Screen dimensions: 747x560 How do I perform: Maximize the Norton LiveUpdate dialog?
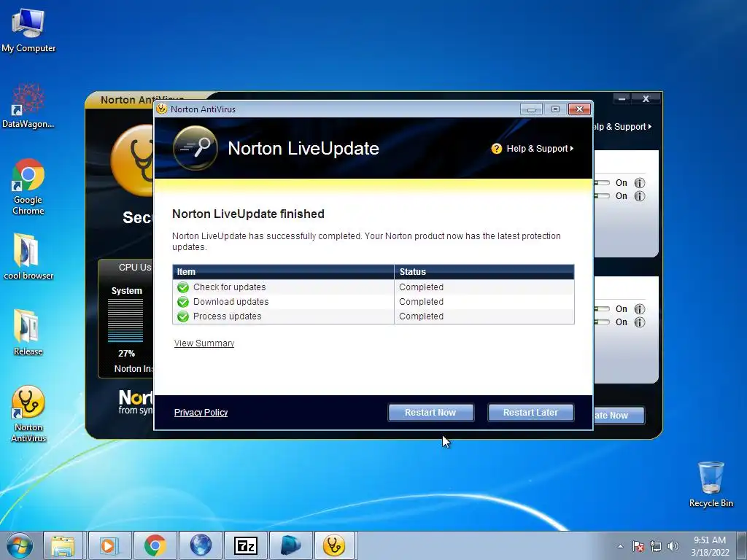pyautogui.click(x=555, y=109)
